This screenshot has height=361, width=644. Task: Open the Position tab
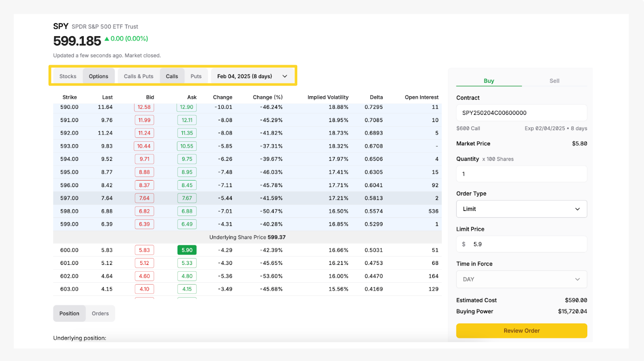pyautogui.click(x=69, y=314)
